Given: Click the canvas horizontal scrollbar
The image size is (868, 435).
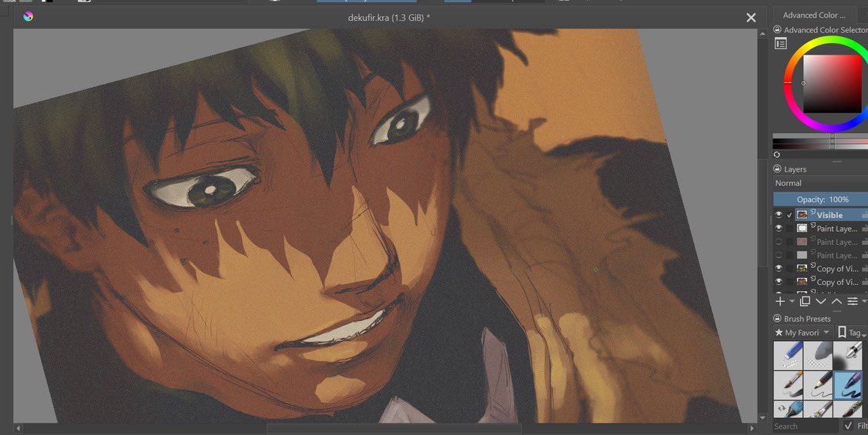Looking at the screenshot, I should click(x=394, y=428).
